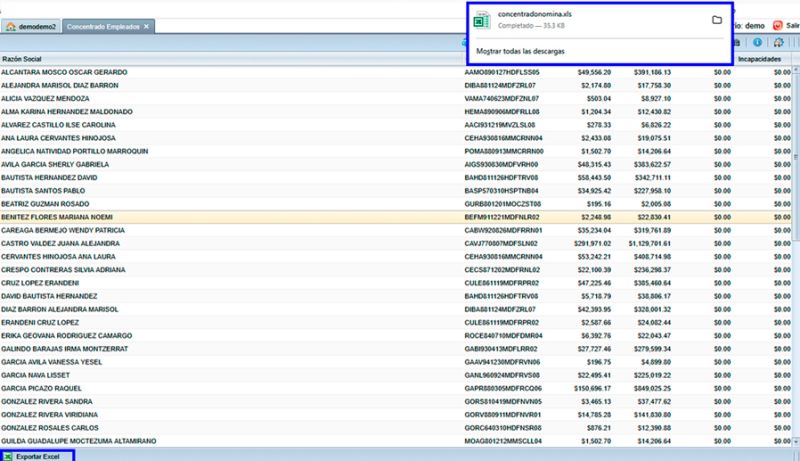Click RFC cell AAMO890127HDFLSS05
This screenshot has width=800, height=461.
tap(502, 72)
